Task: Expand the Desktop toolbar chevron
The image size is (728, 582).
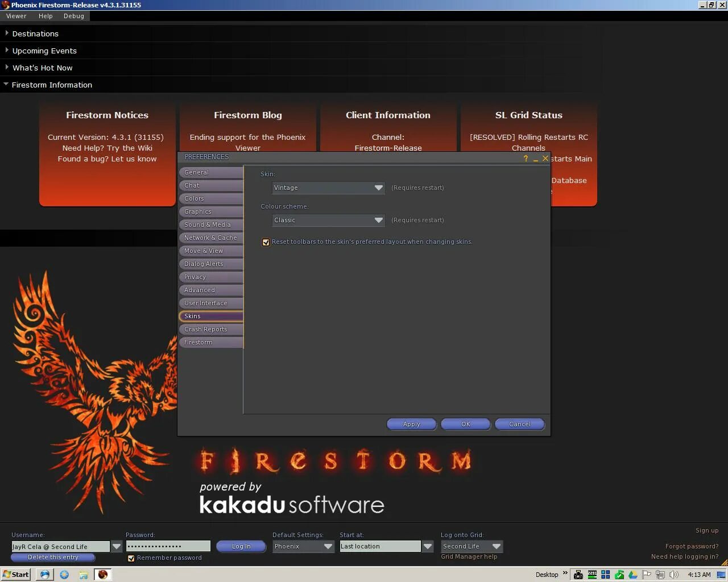Action: point(565,573)
